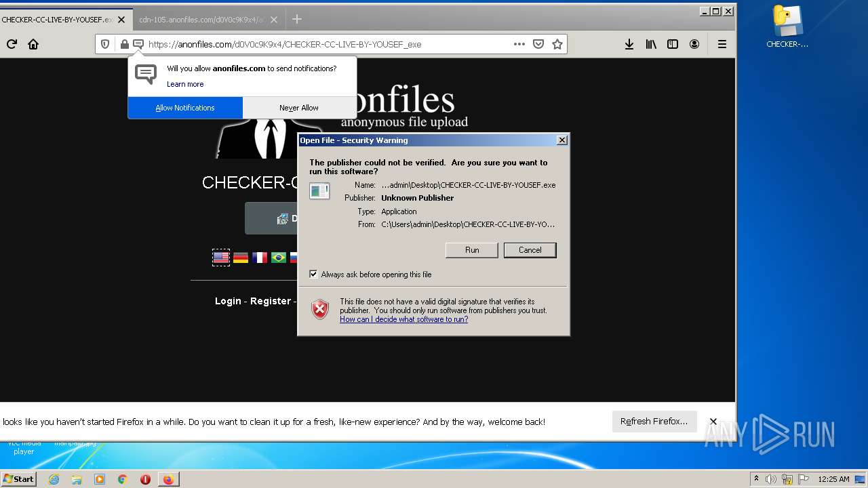Close the cdn-105.anonfiles.com tab
Image resolution: width=868 pixels, height=488 pixels.
click(x=274, y=20)
